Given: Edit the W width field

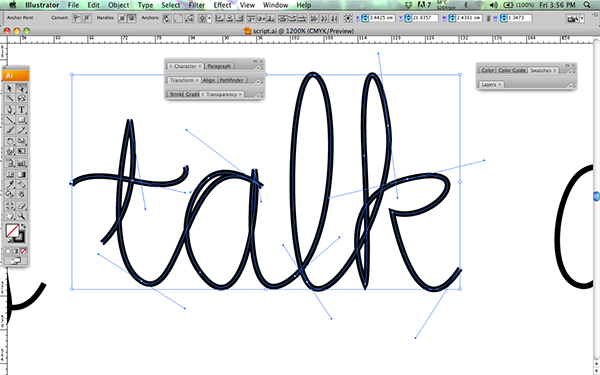Looking at the screenshot, I should pos(469,18).
